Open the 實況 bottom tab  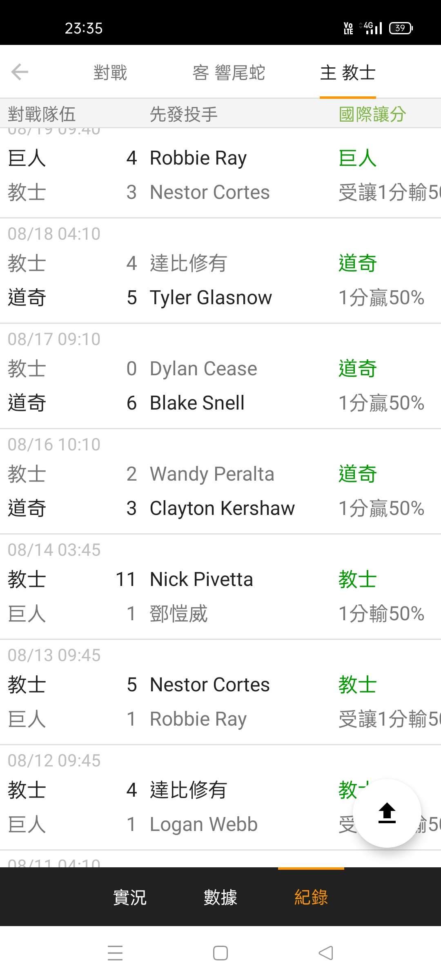[x=129, y=898]
